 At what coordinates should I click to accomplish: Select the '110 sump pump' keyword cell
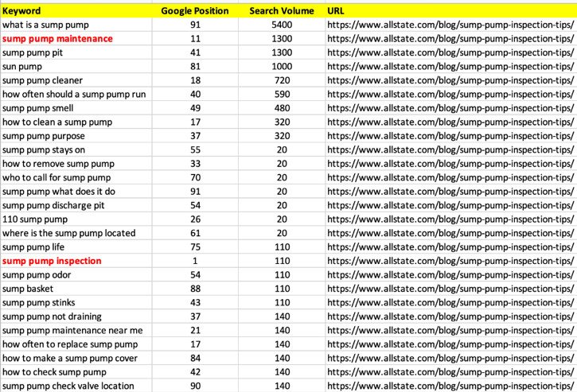(x=76, y=219)
